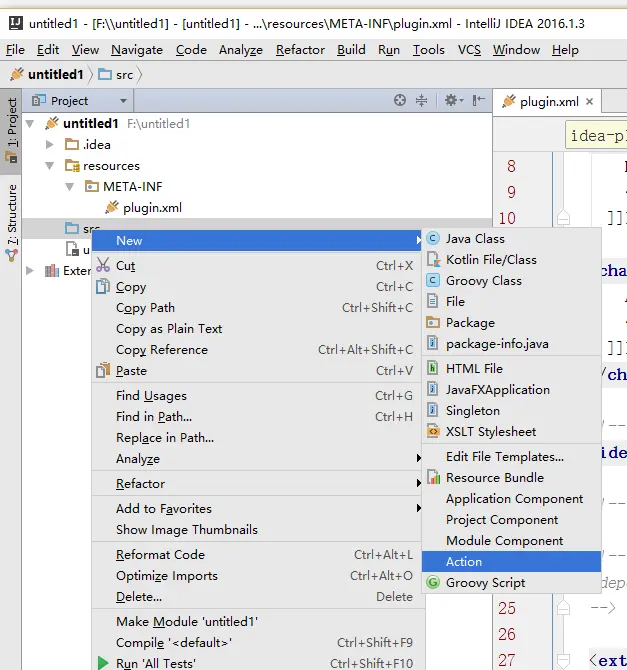Select plugin.xml in the project tree
627x670 pixels.
click(151, 208)
